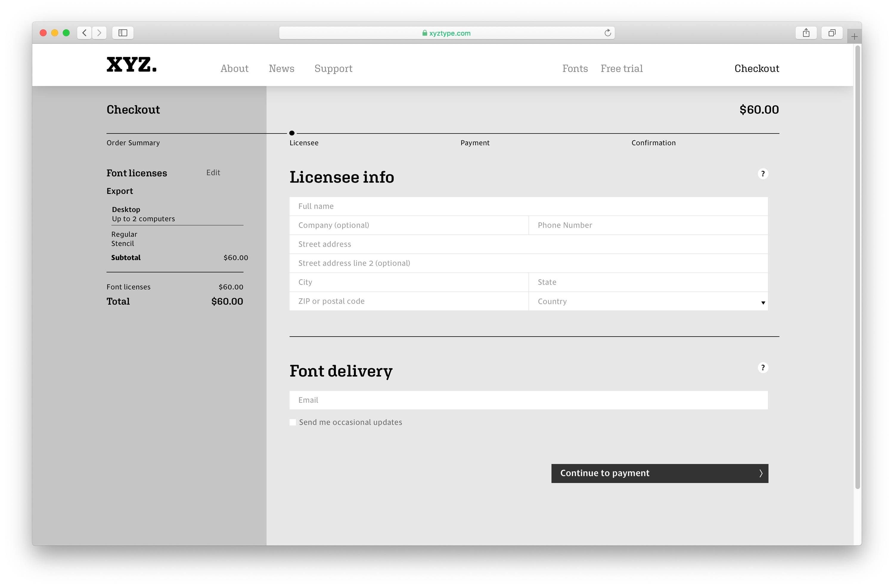Click the browser back arrow
Image resolution: width=894 pixels, height=588 pixels.
tap(84, 33)
